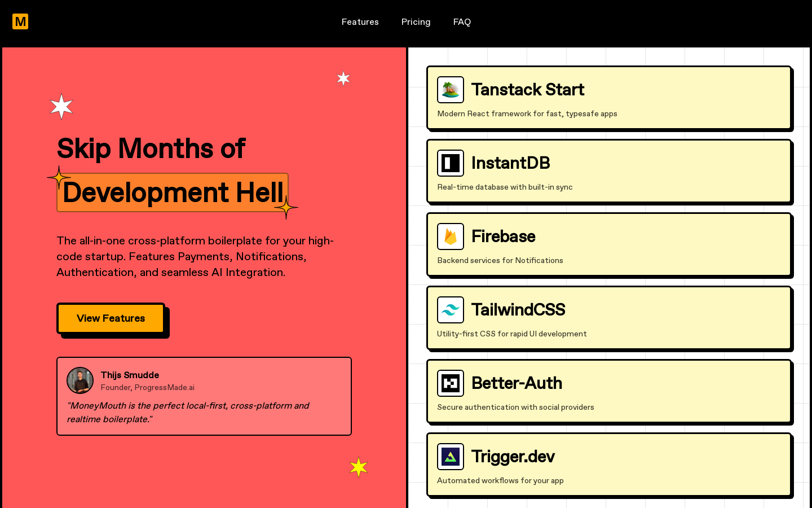The image size is (812, 508).
Task: Click the 'Skip Months of' headline
Action: point(151,148)
